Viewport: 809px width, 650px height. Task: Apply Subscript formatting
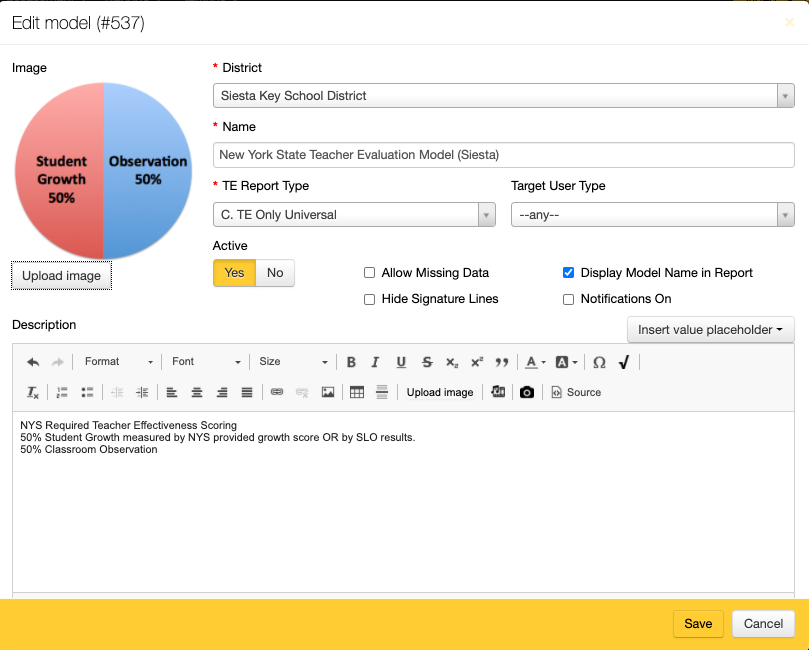452,362
